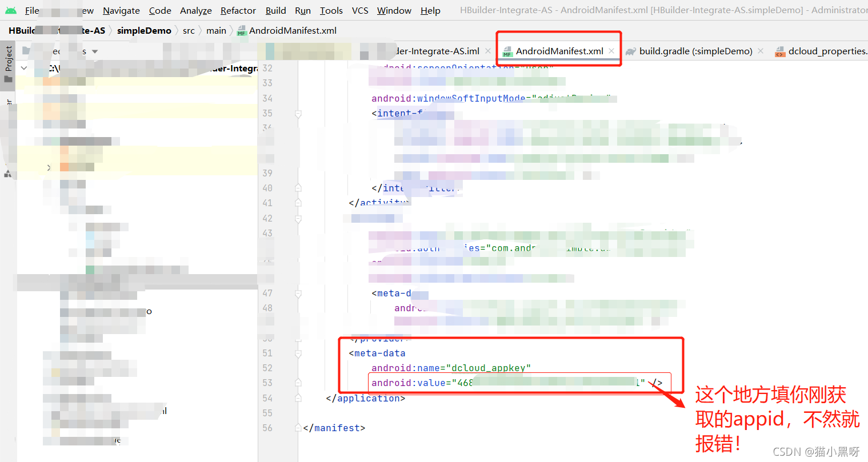This screenshot has height=462, width=868.
Task: Expand the collapsed node in project tree
Action: pos(49,167)
